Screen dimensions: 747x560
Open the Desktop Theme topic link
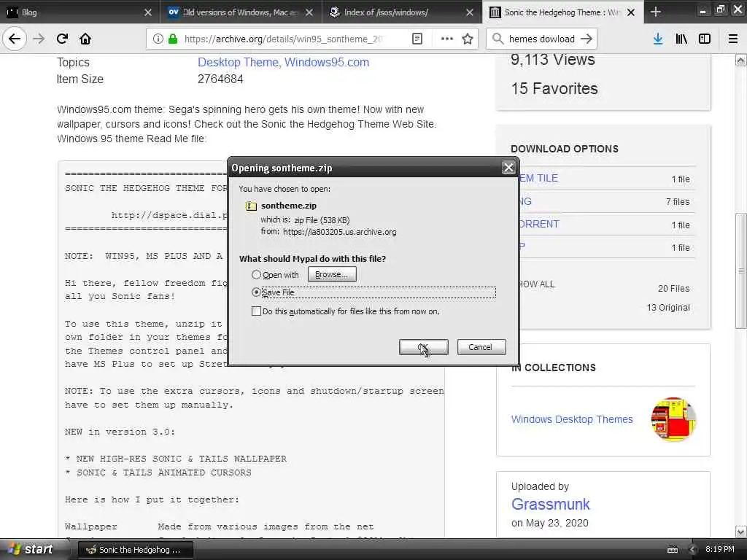(x=238, y=63)
